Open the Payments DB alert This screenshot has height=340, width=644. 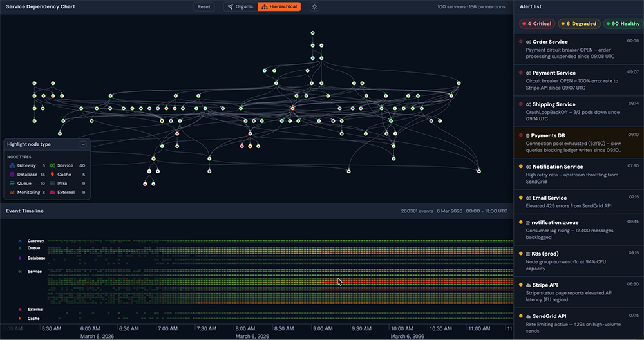[x=579, y=143]
